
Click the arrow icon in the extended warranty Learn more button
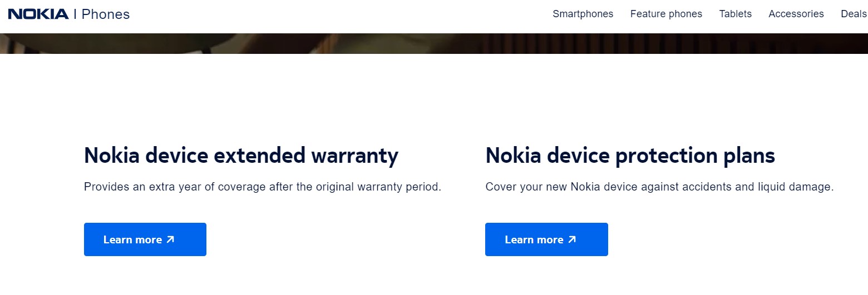[x=170, y=239]
